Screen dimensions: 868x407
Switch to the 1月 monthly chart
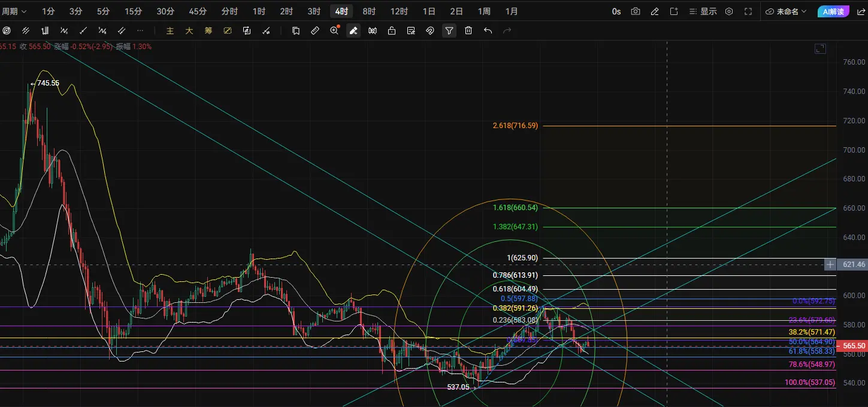point(512,11)
